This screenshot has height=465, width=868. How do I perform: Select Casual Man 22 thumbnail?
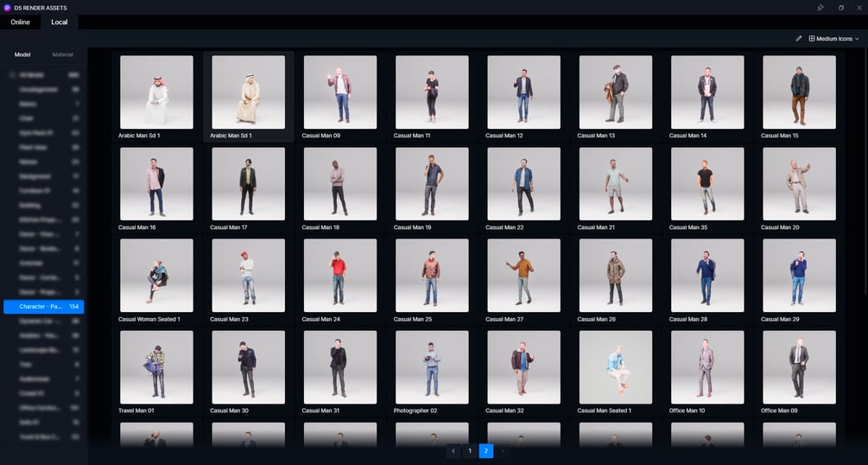pos(523,183)
